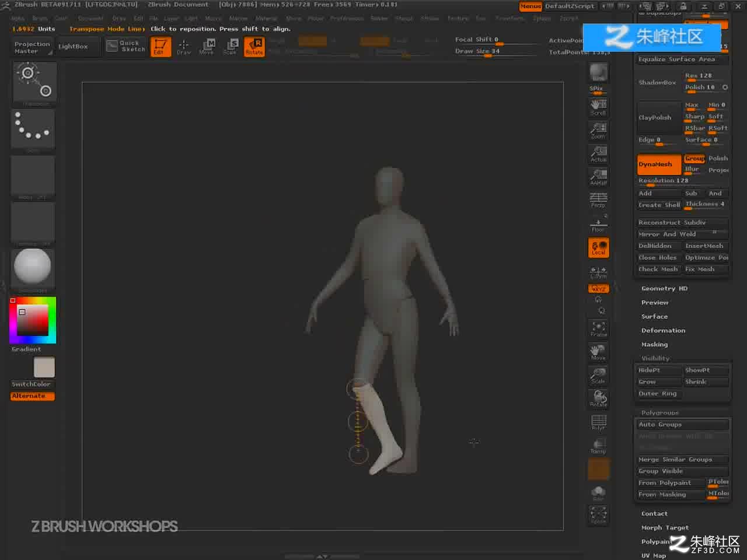Expand the Surface section

654,317
